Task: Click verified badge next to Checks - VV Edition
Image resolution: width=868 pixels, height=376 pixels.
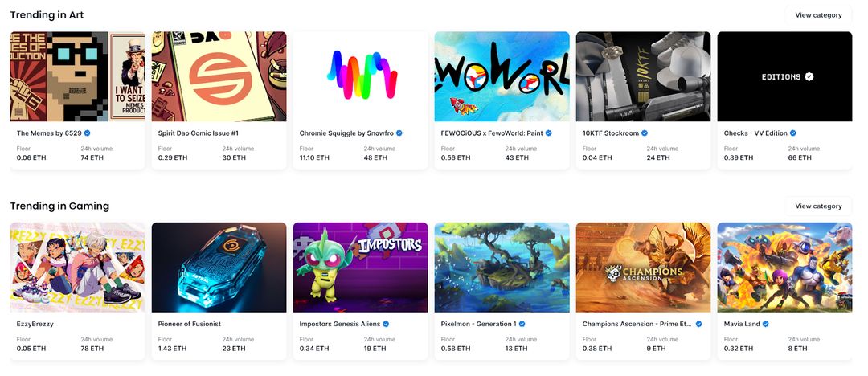Action: click(x=792, y=133)
